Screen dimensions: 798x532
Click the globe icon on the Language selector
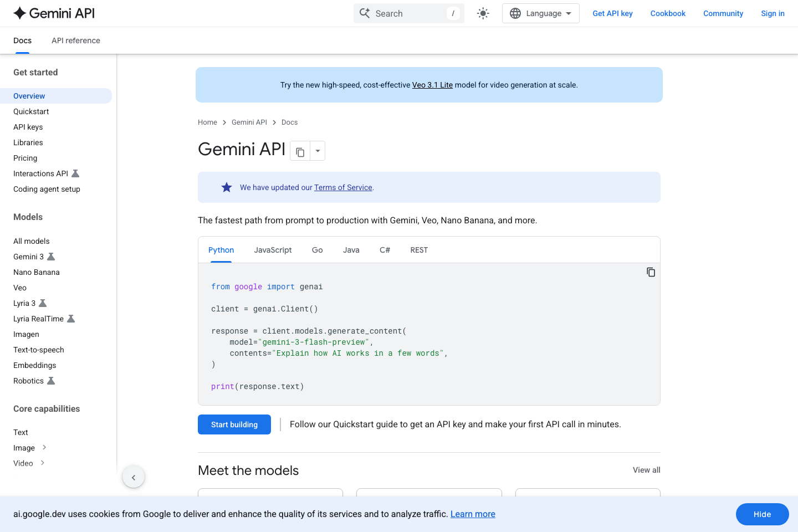pyautogui.click(x=516, y=13)
